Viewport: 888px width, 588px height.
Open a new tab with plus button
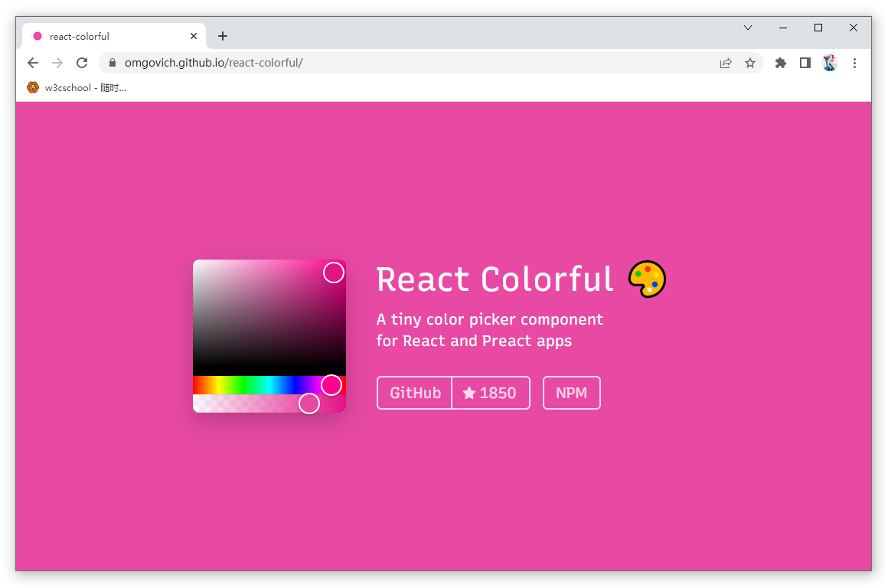tap(223, 36)
